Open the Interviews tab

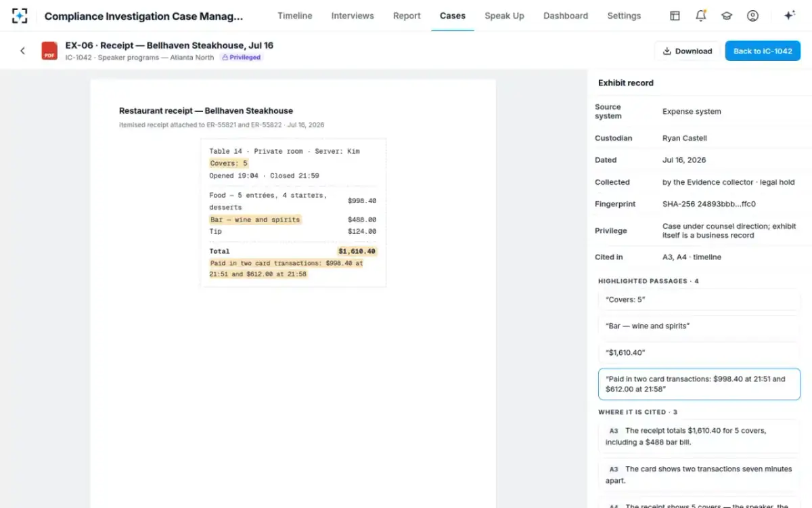tap(353, 16)
